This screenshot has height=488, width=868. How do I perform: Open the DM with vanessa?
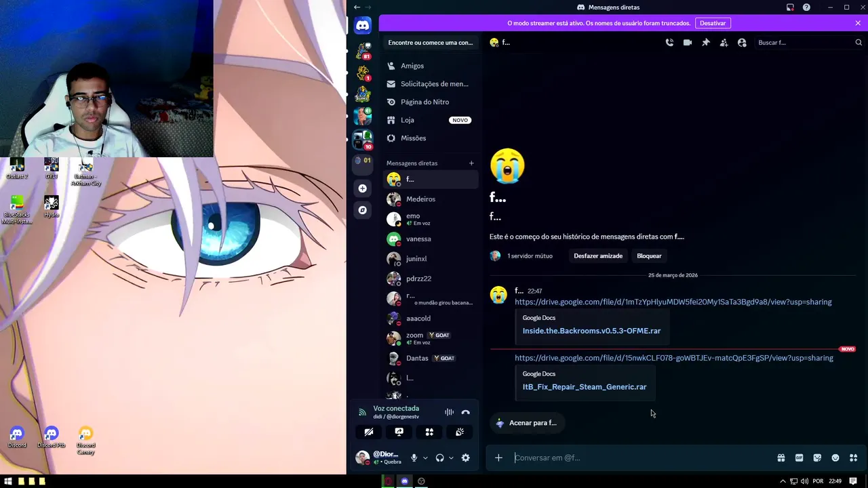pyautogui.click(x=431, y=239)
